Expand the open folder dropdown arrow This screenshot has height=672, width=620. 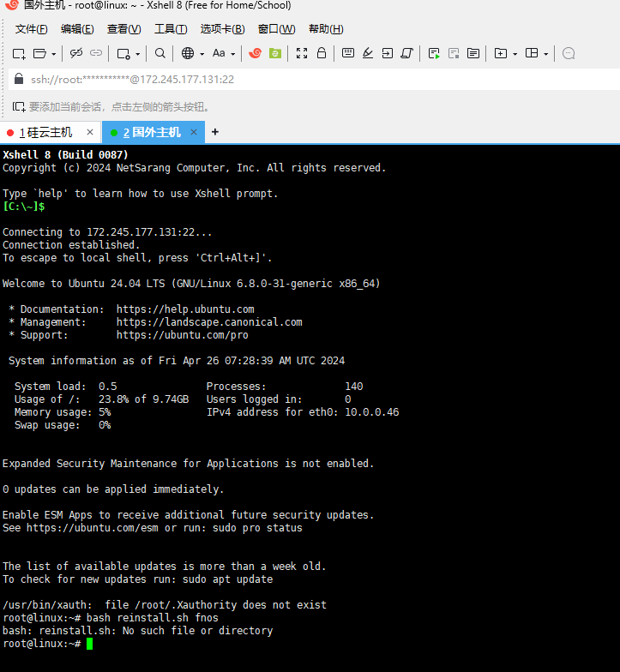coord(53,54)
